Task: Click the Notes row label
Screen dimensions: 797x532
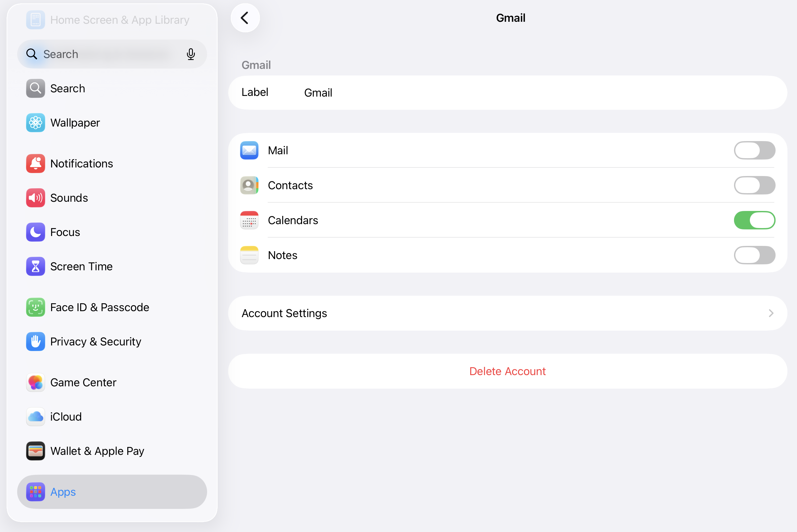Action: [x=283, y=255]
